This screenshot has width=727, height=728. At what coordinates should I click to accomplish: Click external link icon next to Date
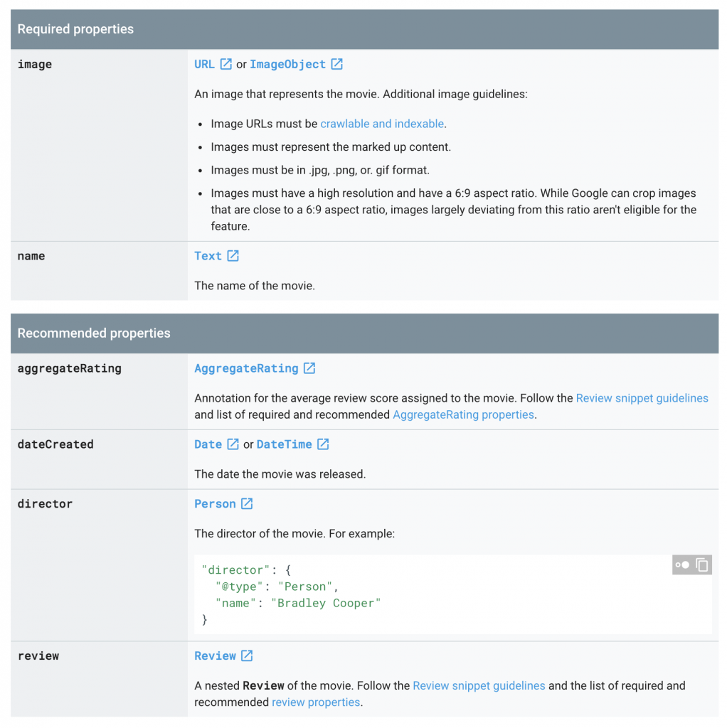233,444
